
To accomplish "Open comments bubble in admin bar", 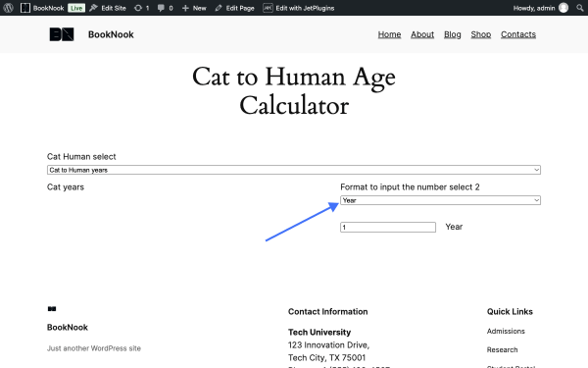I will 165,8.
